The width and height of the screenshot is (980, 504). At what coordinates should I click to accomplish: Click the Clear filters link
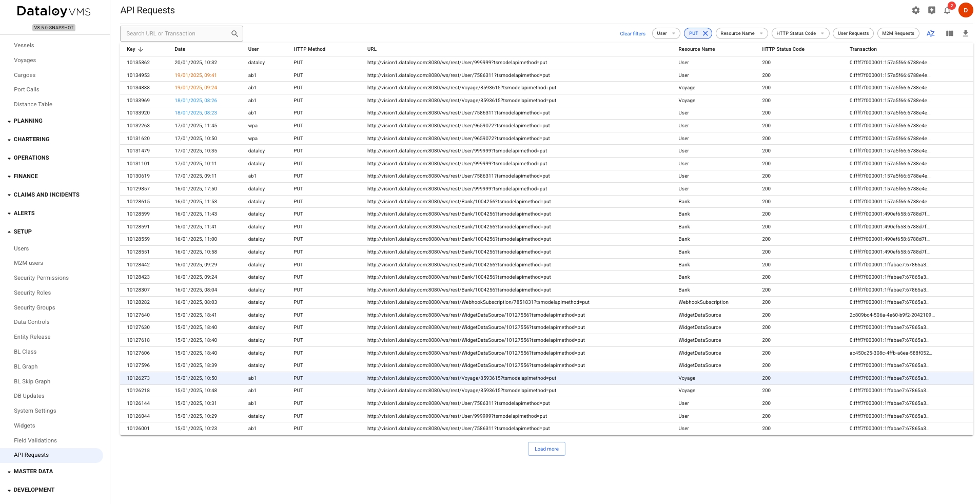tap(632, 34)
